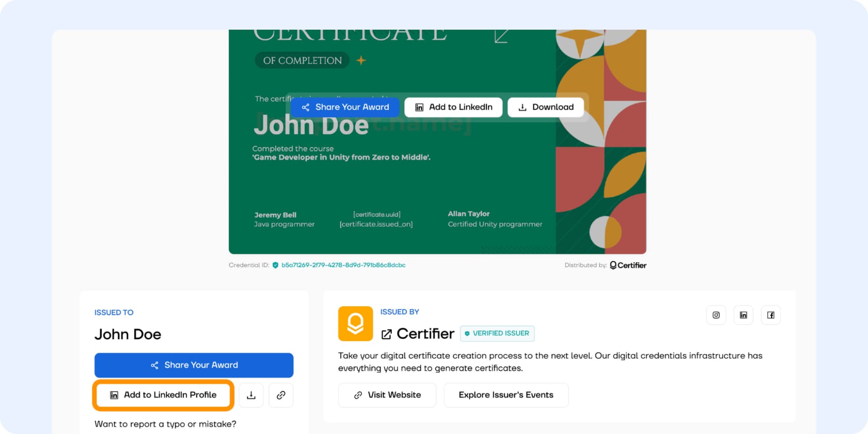Click the blue Share Your Award button on certificate
Screen dimensions: 868x434
pyautogui.click(x=345, y=107)
